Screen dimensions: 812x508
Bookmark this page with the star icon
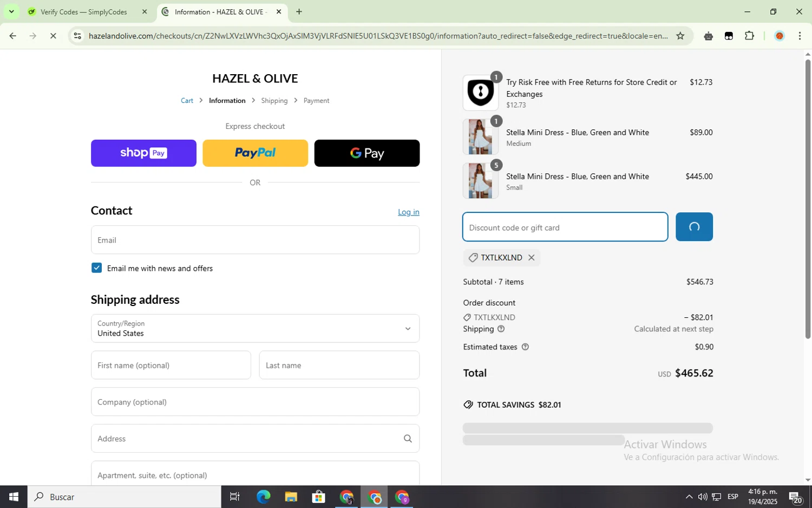[x=680, y=36]
